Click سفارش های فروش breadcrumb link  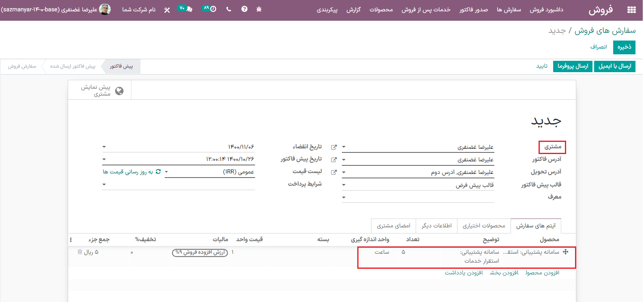pyautogui.click(x=605, y=30)
